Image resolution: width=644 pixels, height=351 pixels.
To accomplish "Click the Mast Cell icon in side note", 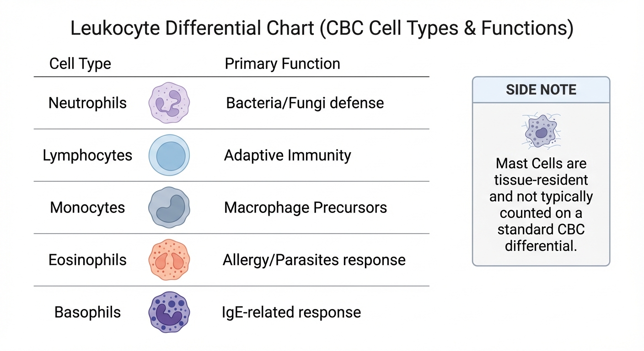I will click(x=541, y=132).
